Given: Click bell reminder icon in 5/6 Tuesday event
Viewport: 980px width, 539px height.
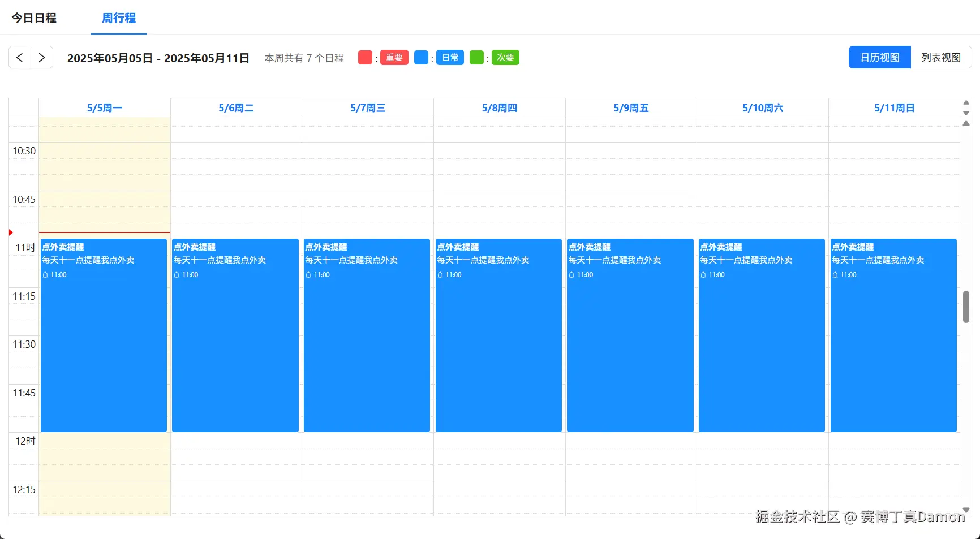Looking at the screenshot, I should [x=177, y=275].
